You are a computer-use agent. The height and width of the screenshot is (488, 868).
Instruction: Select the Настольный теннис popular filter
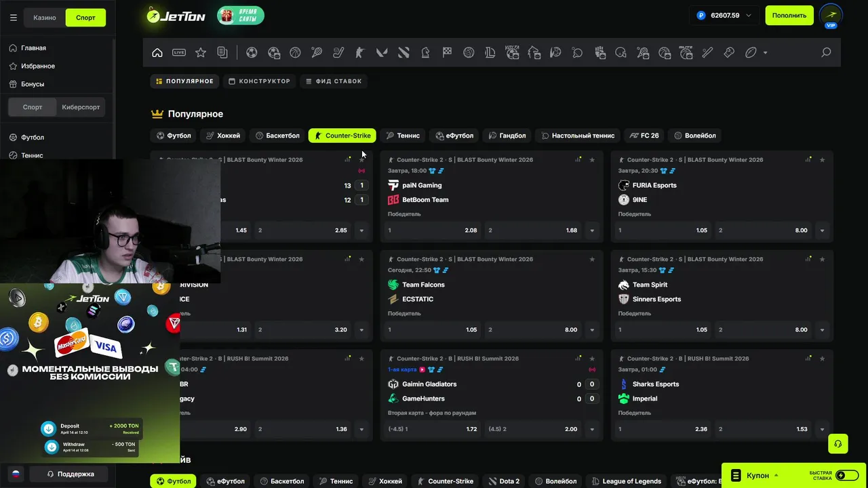(577, 136)
